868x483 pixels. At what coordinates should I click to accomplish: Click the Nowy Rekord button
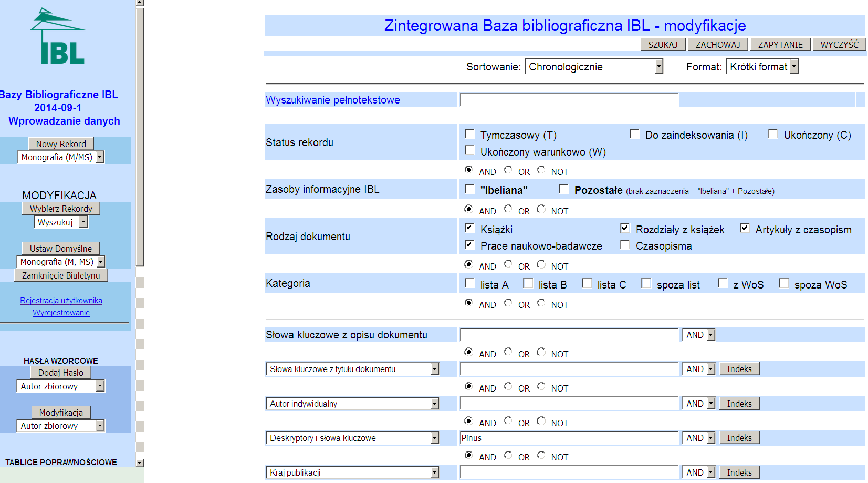pyautogui.click(x=61, y=144)
